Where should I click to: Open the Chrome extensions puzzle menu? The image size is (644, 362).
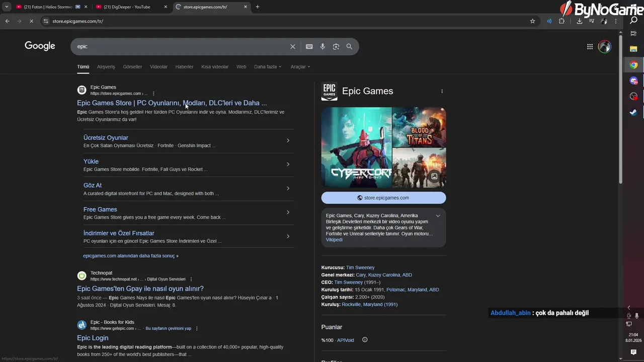click(x=562, y=21)
